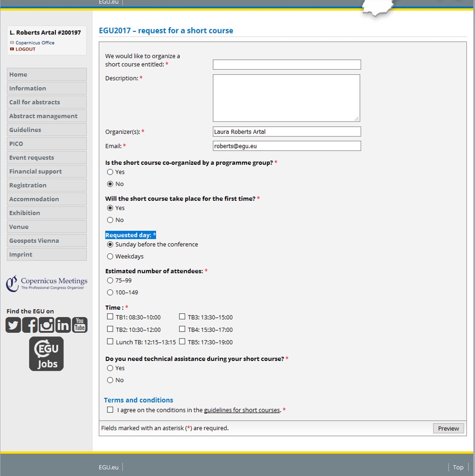Open the EGU YouTube icon

click(80, 325)
